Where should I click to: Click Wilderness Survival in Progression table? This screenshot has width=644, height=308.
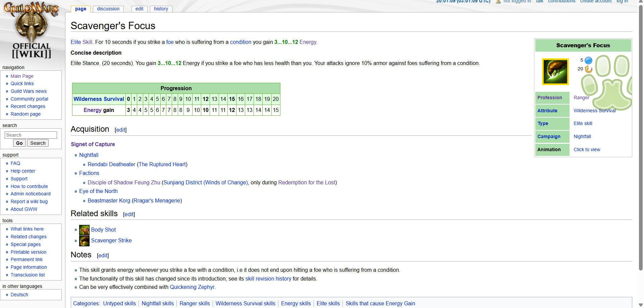coord(99,99)
